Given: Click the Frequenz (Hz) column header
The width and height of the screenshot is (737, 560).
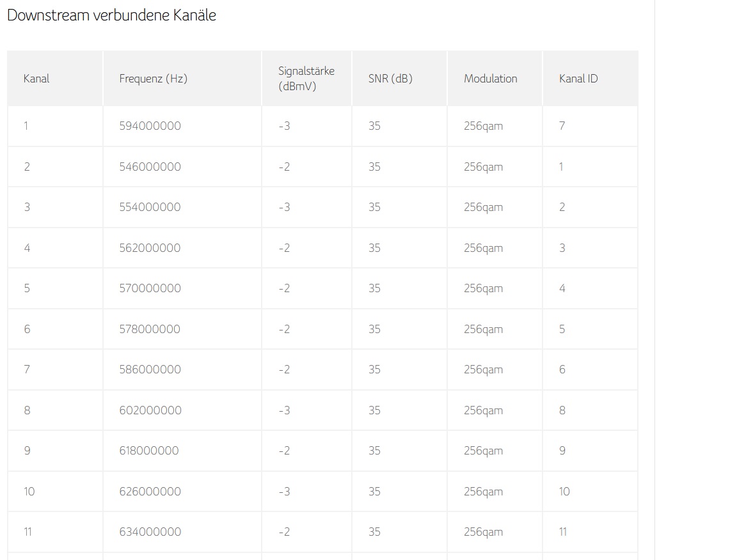Looking at the screenshot, I should (153, 79).
